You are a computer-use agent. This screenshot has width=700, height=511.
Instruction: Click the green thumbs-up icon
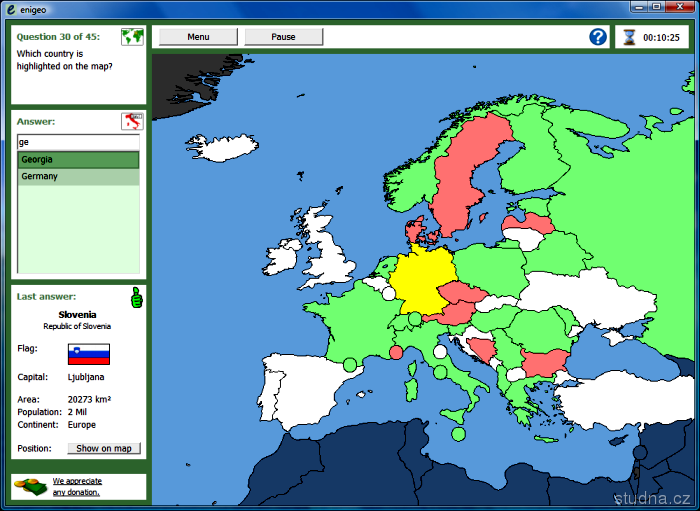(137, 297)
